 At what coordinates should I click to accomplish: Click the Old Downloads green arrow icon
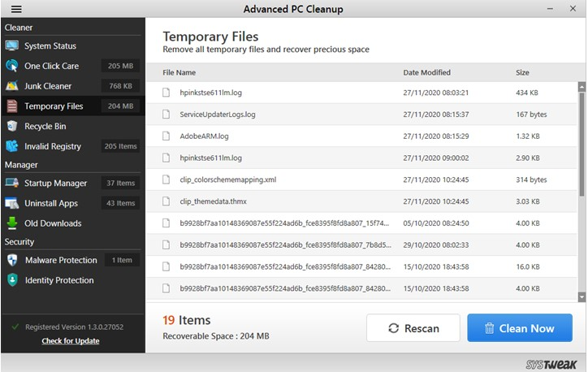point(12,223)
